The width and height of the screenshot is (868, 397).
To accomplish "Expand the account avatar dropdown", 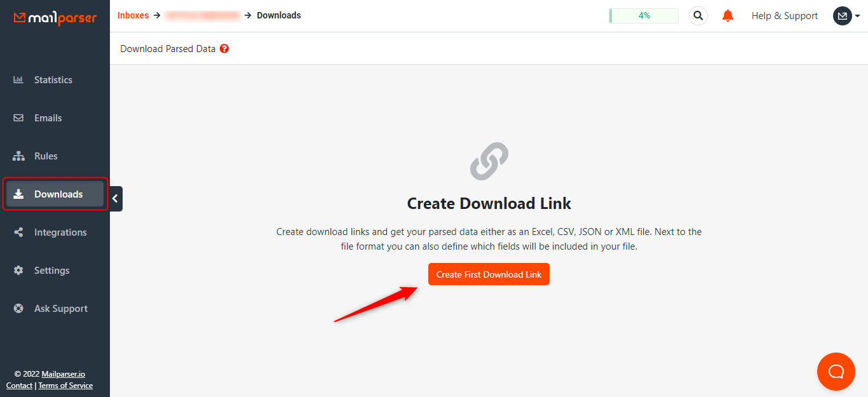I will tap(846, 16).
